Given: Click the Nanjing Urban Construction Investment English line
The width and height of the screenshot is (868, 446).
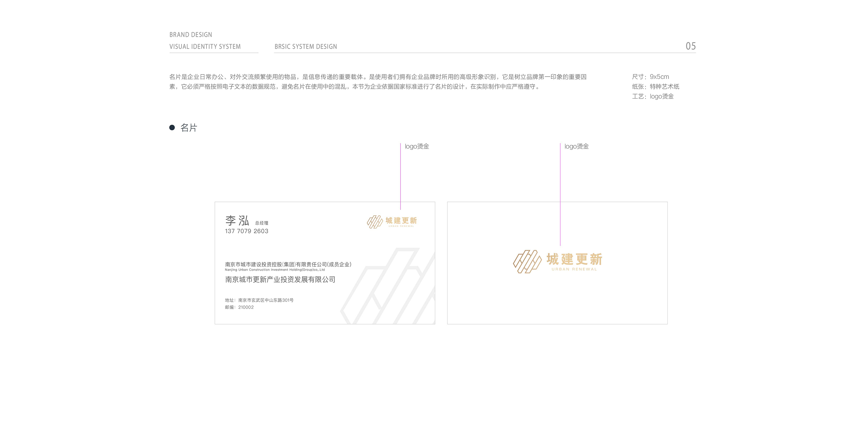Looking at the screenshot, I should [275, 270].
